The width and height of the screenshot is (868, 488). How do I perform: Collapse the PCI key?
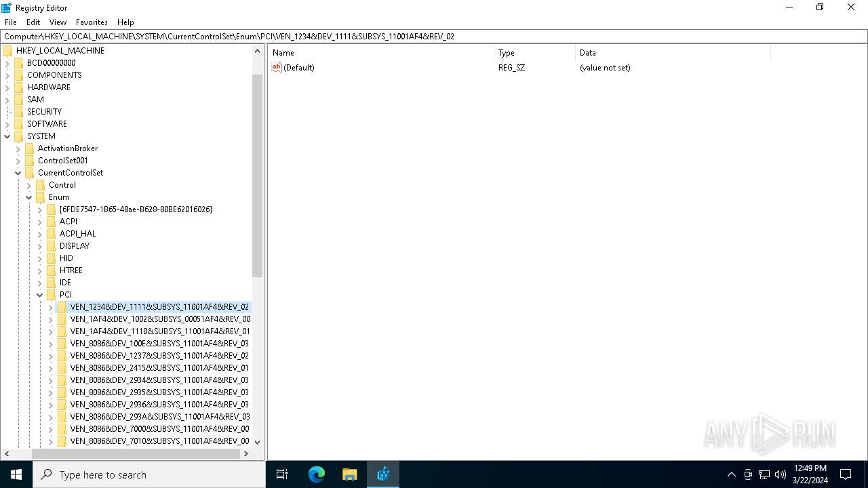click(x=40, y=295)
